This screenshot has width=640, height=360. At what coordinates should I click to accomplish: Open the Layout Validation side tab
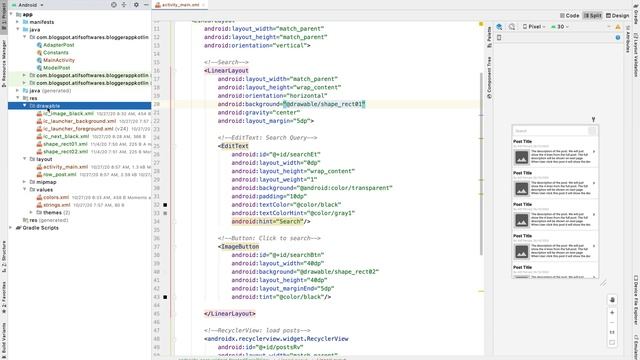point(636,55)
